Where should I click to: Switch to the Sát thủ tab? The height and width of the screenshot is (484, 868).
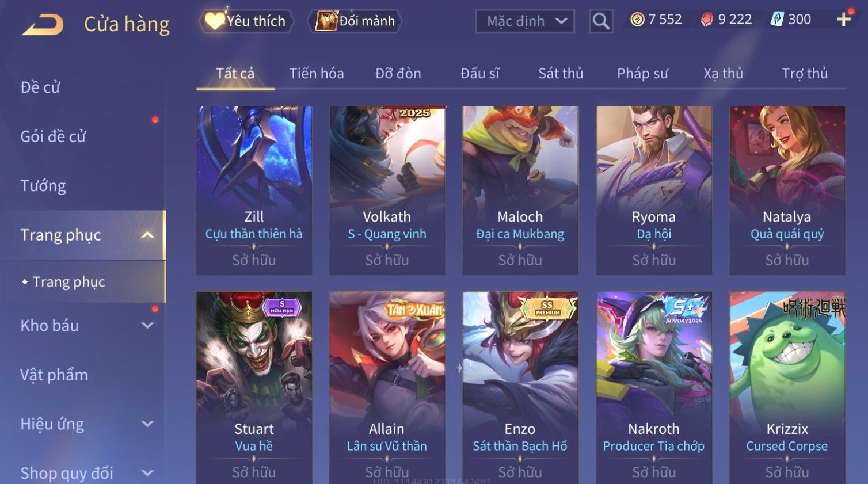(x=561, y=73)
